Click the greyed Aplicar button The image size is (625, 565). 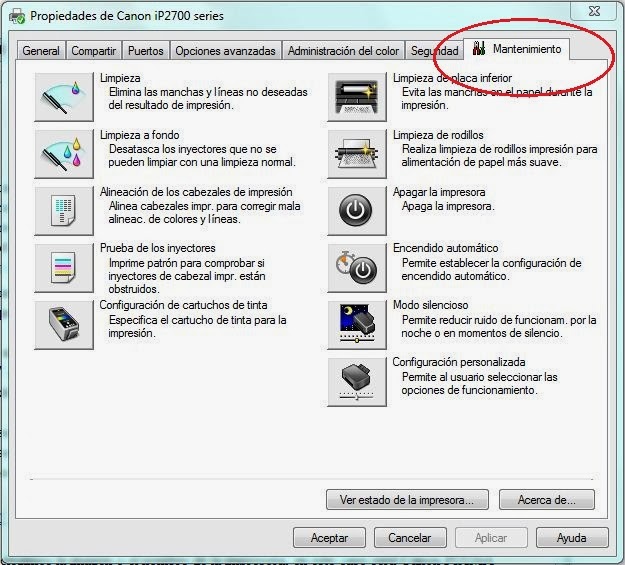click(x=491, y=537)
